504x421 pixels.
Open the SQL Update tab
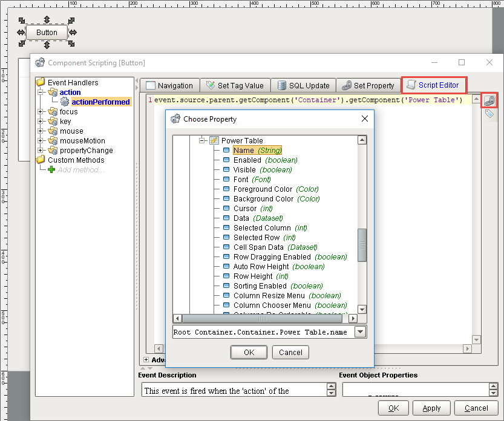coord(304,85)
